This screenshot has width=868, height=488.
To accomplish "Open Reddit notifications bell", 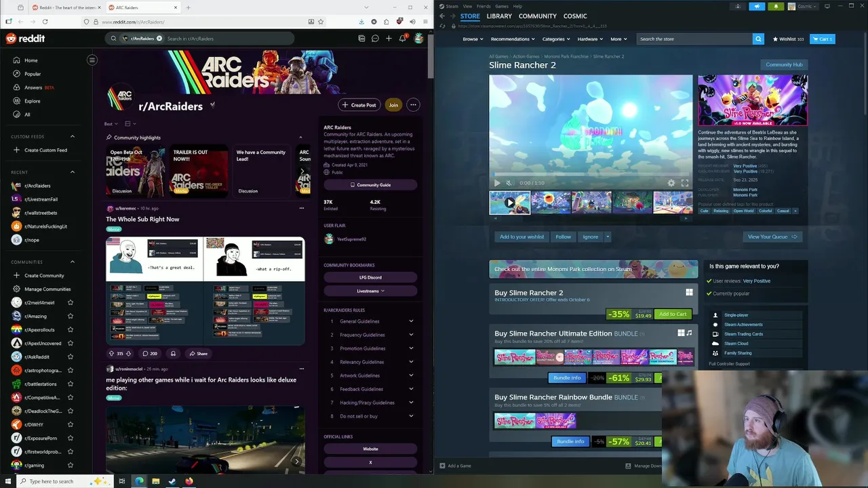I will 403,39.
